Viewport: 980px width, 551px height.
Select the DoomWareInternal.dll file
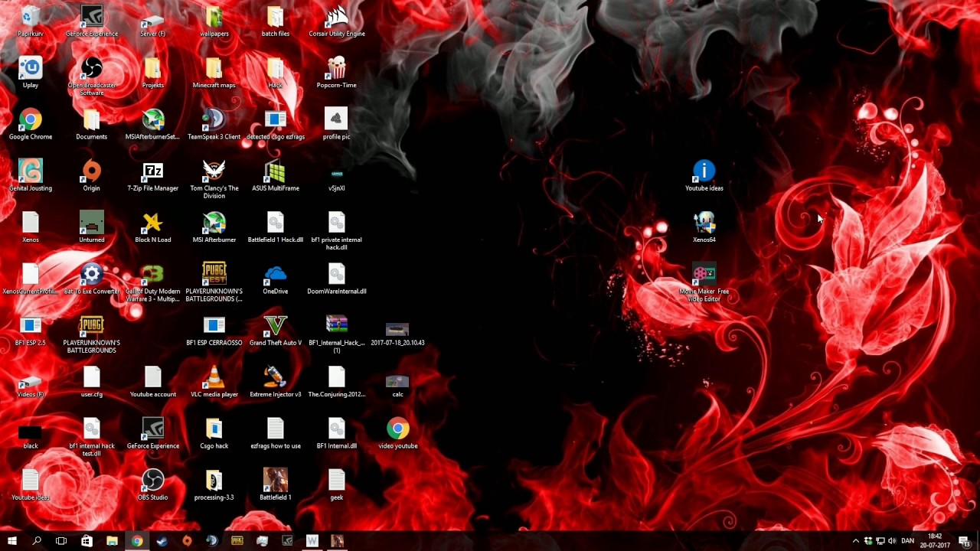pyautogui.click(x=336, y=278)
